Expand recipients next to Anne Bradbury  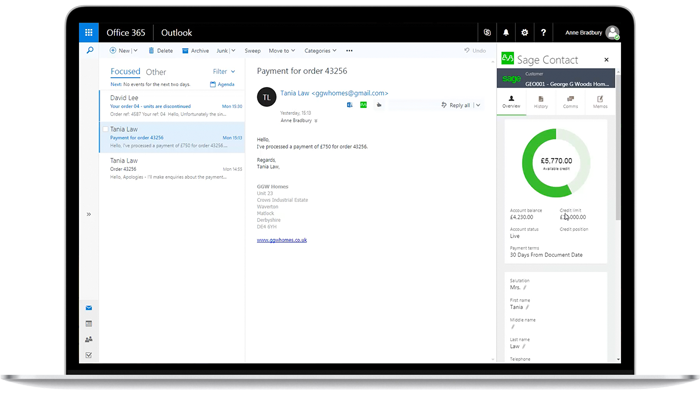coord(316,121)
